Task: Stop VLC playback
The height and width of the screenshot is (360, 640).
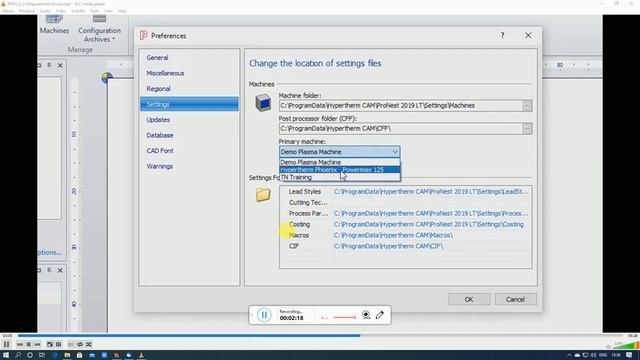Action: click(x=29, y=344)
